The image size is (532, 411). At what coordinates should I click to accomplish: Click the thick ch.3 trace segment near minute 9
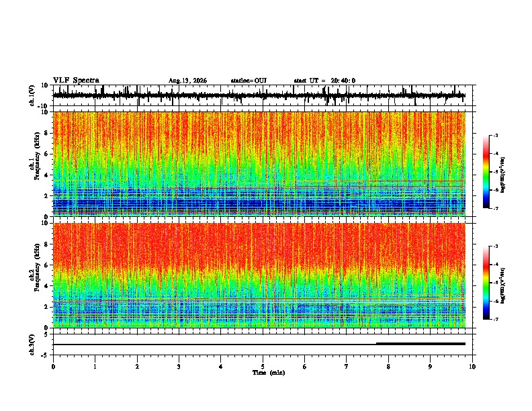[420, 344]
